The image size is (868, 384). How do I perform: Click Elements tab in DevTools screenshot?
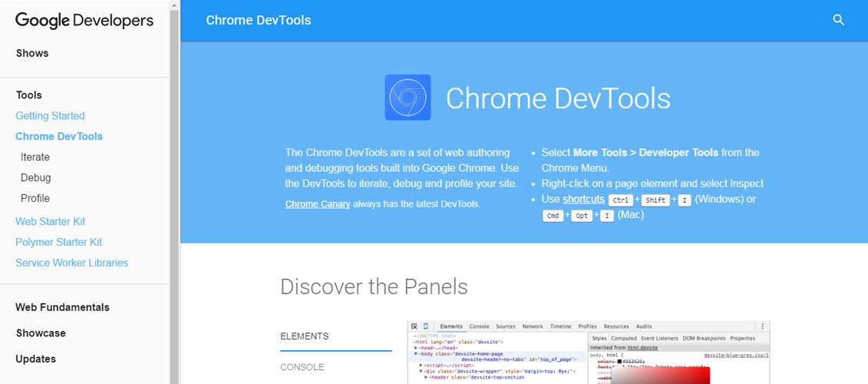click(x=451, y=326)
